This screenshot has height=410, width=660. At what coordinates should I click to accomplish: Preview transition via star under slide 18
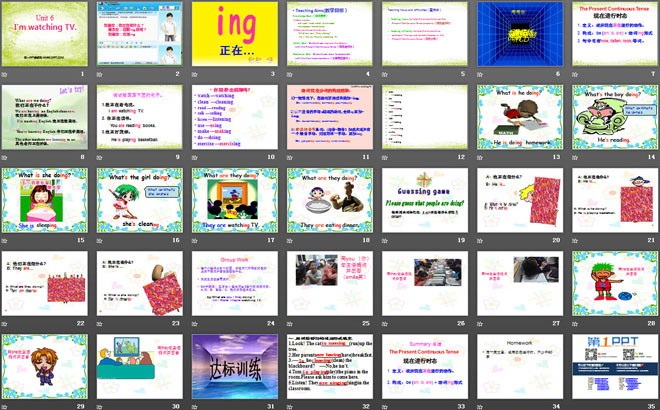(290, 241)
